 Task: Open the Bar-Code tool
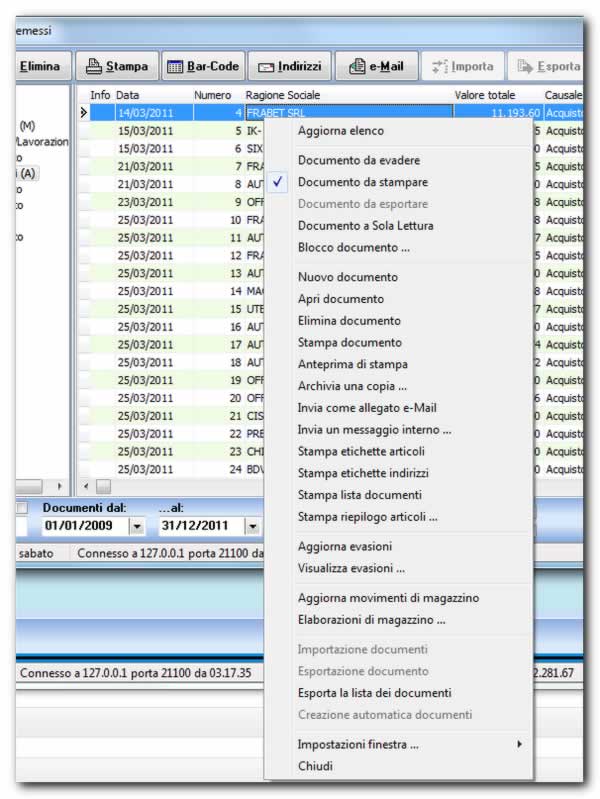pyautogui.click(x=202, y=67)
